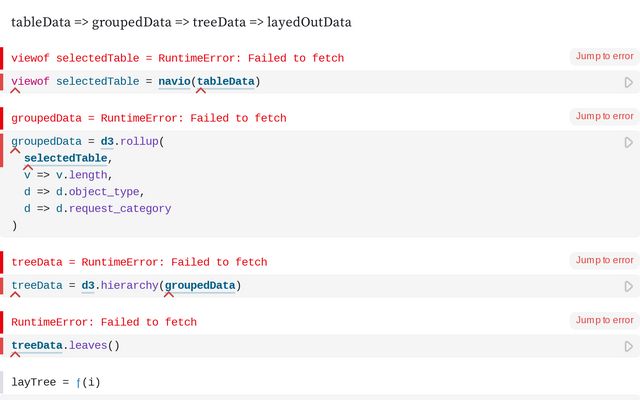
Task: Jump to error for treeData
Action: point(604,261)
